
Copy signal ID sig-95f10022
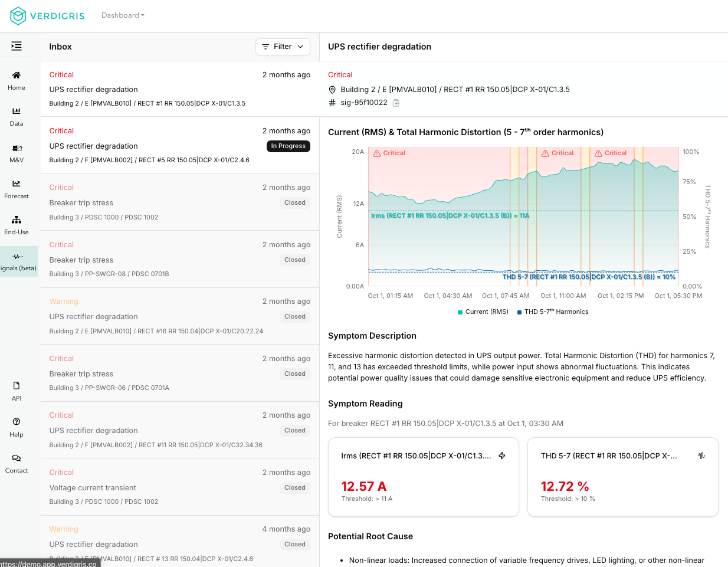click(x=396, y=103)
